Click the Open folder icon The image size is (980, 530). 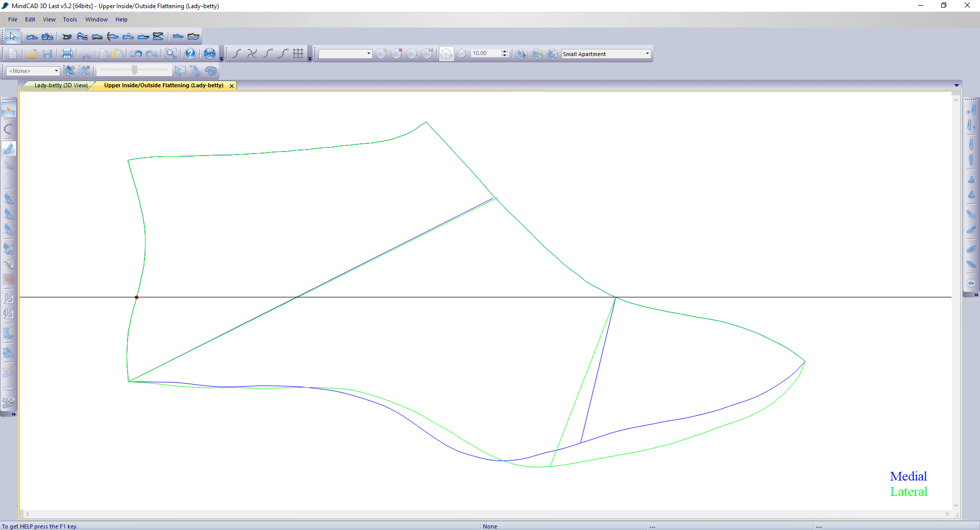click(32, 54)
